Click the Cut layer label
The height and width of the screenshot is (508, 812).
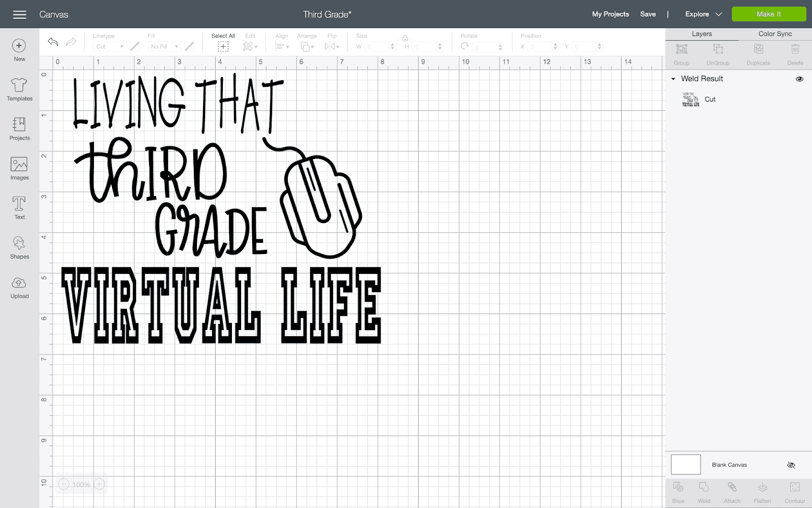point(710,99)
